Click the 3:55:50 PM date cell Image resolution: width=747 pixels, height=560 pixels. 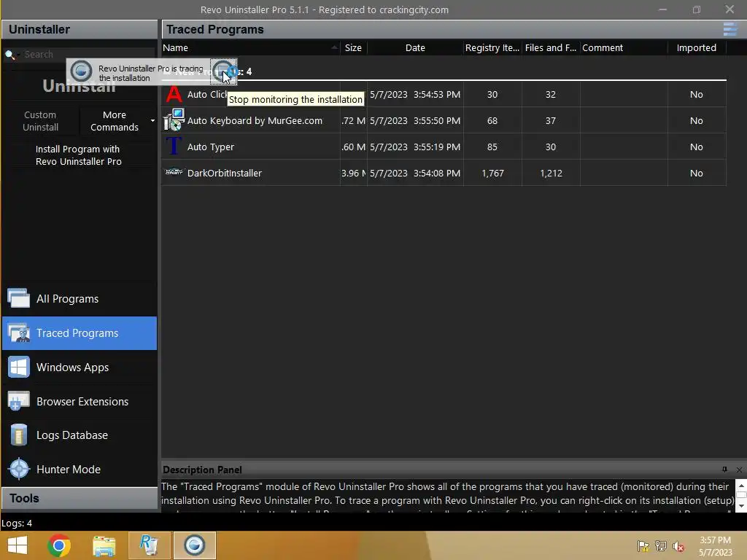[415, 120]
